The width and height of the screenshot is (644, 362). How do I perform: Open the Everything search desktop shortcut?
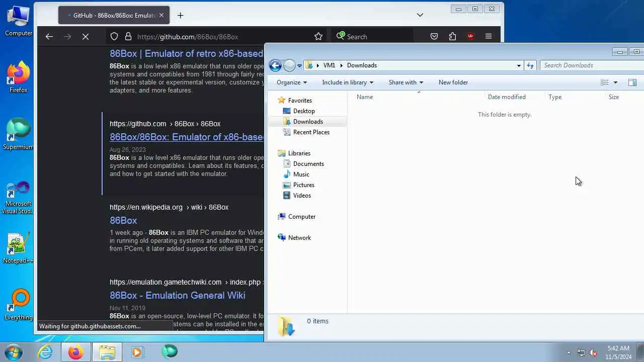tap(19, 305)
